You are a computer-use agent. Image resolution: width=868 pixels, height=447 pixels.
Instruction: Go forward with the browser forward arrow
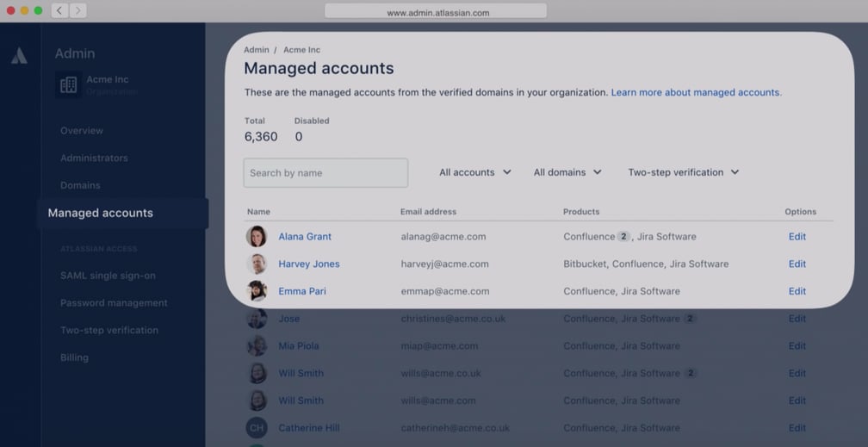[x=78, y=10]
